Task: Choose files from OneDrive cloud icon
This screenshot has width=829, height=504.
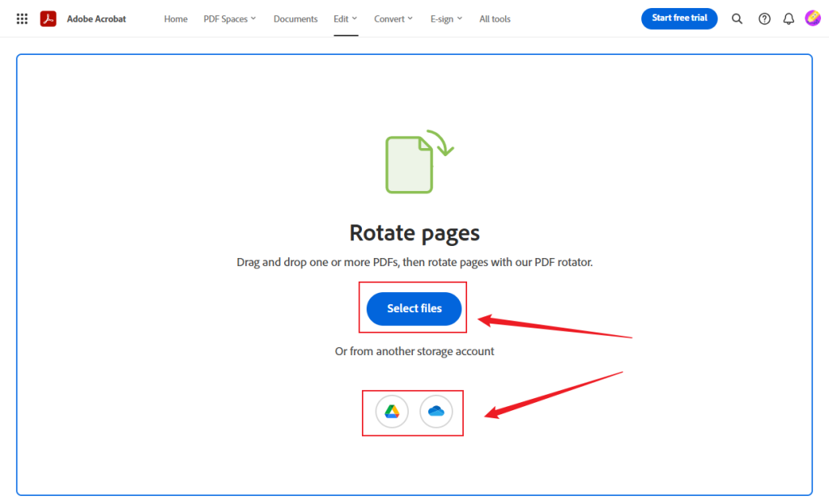Action: pyautogui.click(x=436, y=411)
